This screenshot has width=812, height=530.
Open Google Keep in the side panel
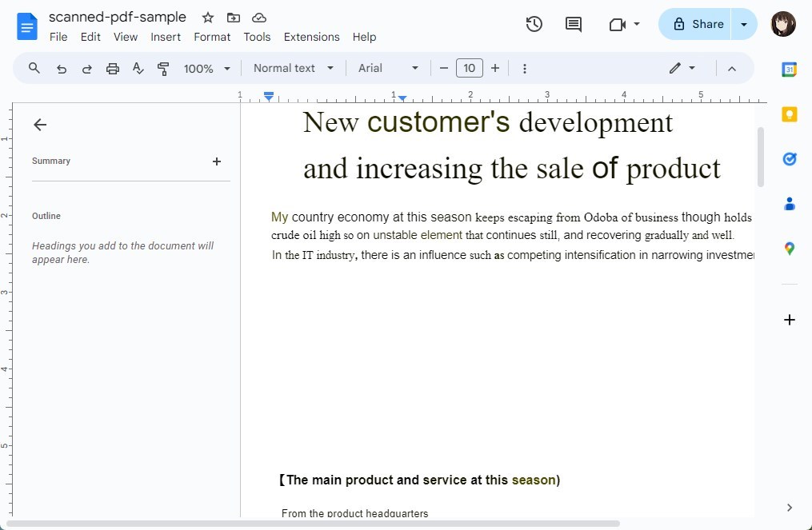click(789, 114)
